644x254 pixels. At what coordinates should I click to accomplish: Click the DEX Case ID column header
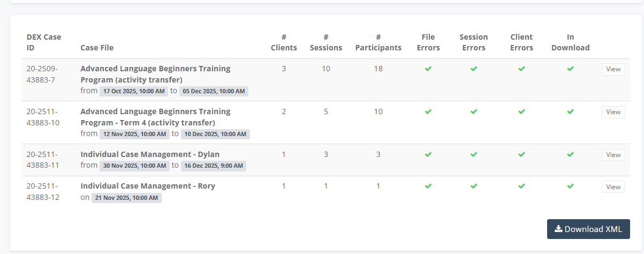click(44, 42)
